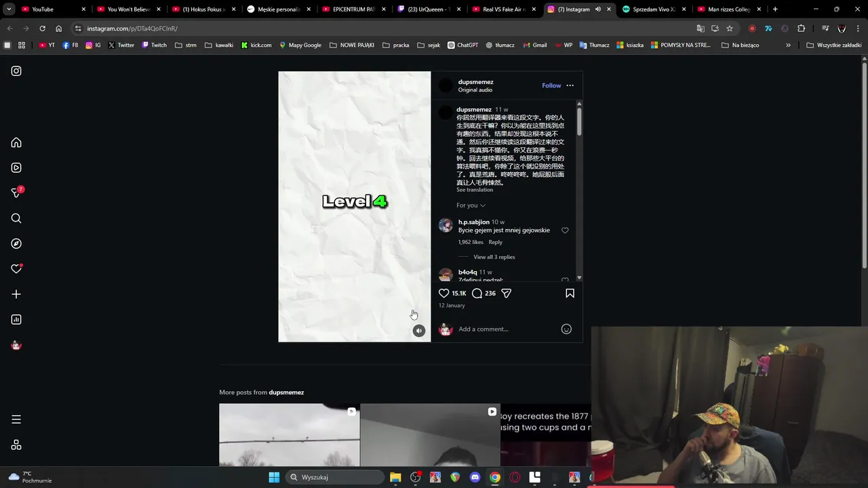Click Wyszukaj taskbar search box

[335, 477]
